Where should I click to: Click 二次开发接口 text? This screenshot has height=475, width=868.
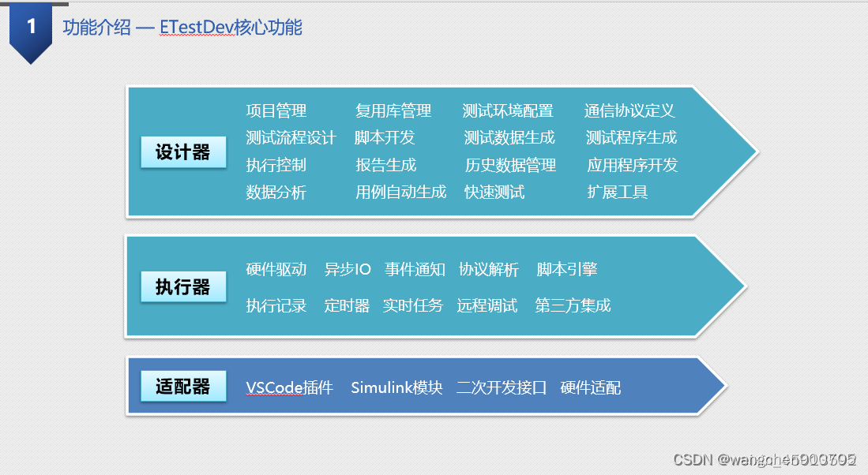pos(502,387)
